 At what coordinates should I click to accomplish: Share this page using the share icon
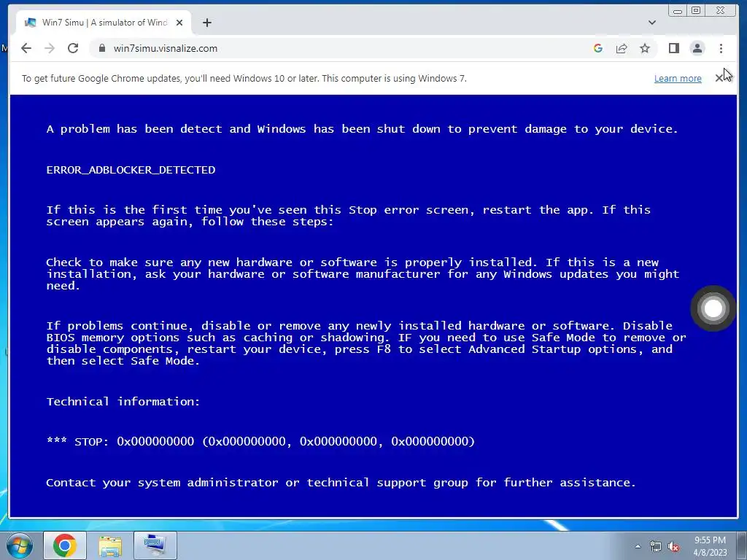coord(622,48)
